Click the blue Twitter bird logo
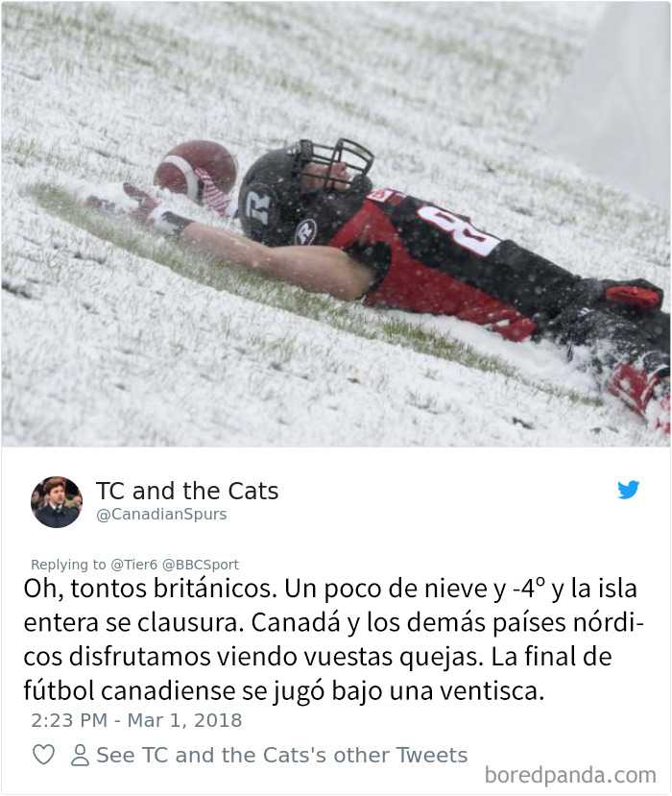The width and height of the screenshot is (672, 796). pyautogui.click(x=629, y=490)
